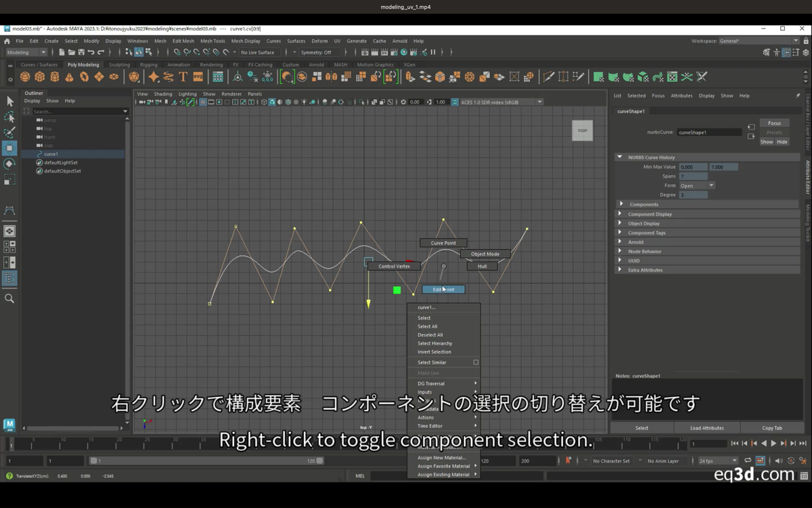This screenshot has width=812, height=508.
Task: Select curve1 in the Outliner
Action: (x=51, y=154)
